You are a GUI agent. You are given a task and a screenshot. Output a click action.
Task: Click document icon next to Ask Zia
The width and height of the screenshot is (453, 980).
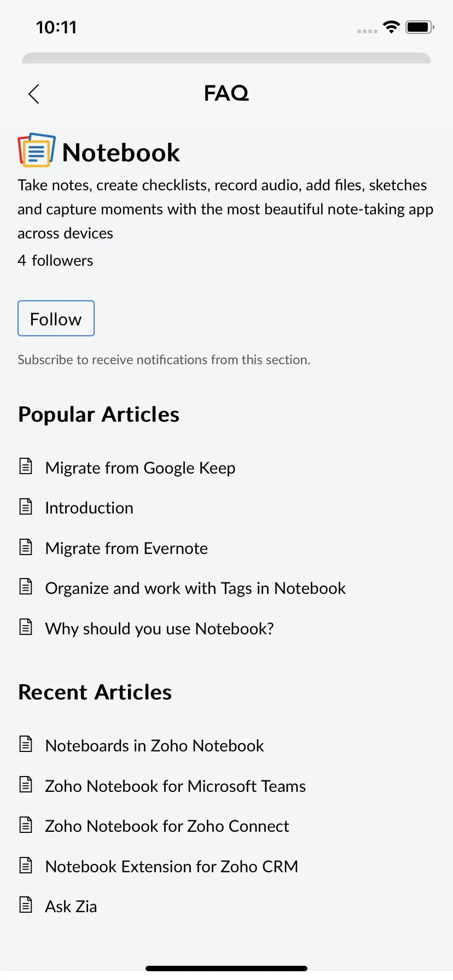click(26, 905)
